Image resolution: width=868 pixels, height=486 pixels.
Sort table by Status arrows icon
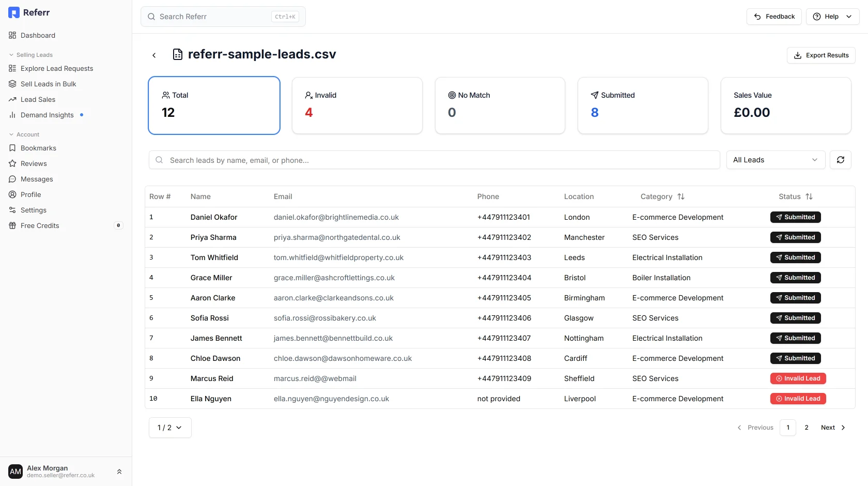click(809, 196)
